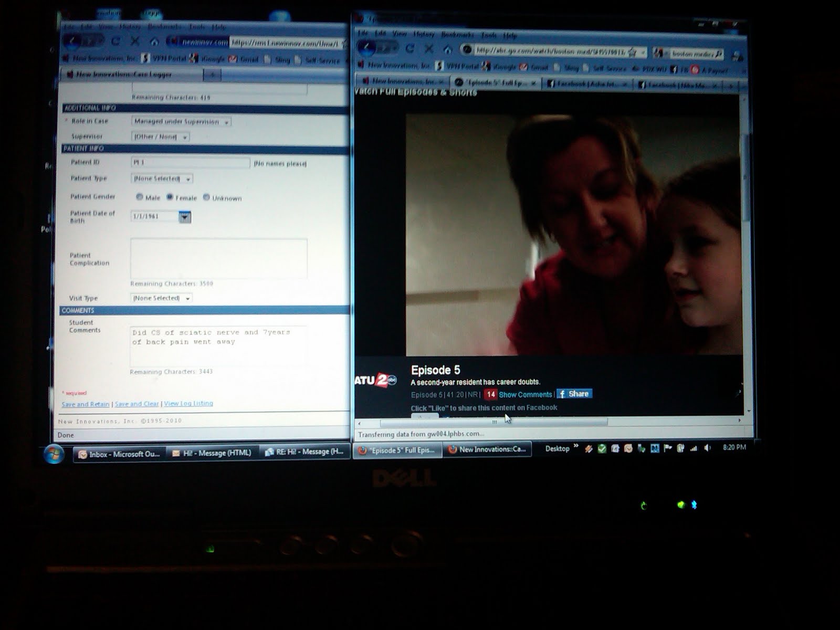Viewport: 840px width, 630px height.
Task: Click the Patient Complication text area
Action: click(x=219, y=258)
